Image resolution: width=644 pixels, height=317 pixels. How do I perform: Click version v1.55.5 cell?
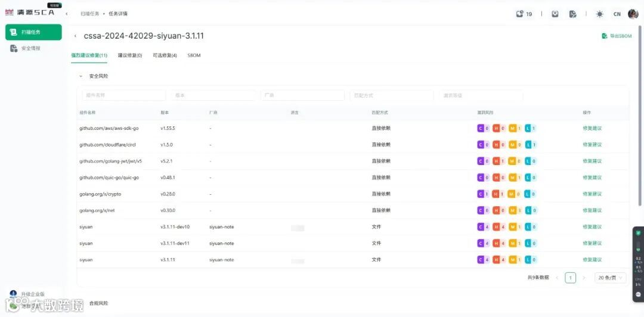click(168, 128)
